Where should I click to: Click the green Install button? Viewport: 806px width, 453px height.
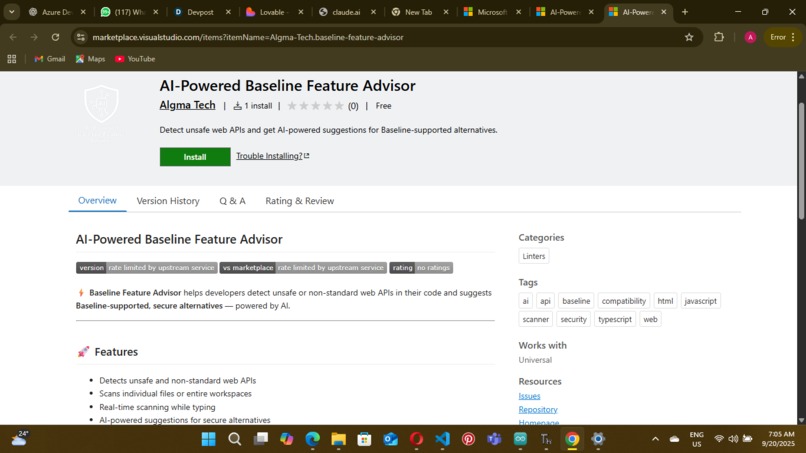(195, 157)
